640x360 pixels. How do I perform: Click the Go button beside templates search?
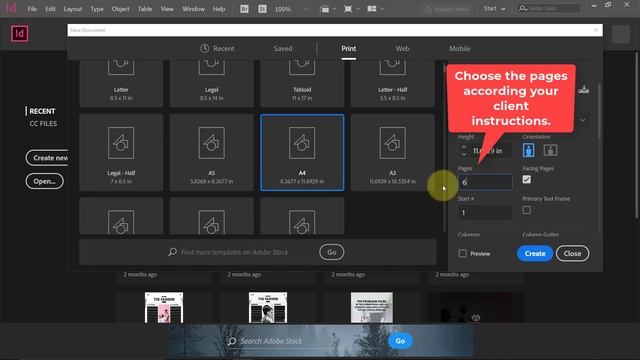(x=331, y=252)
